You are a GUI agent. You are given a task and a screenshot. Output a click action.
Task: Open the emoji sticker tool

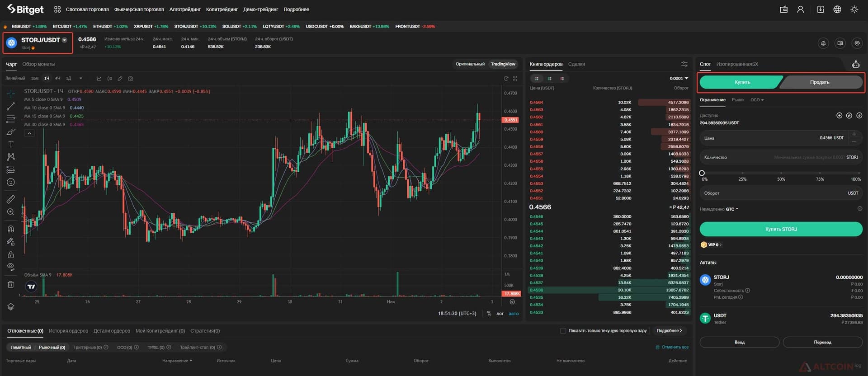tap(11, 182)
